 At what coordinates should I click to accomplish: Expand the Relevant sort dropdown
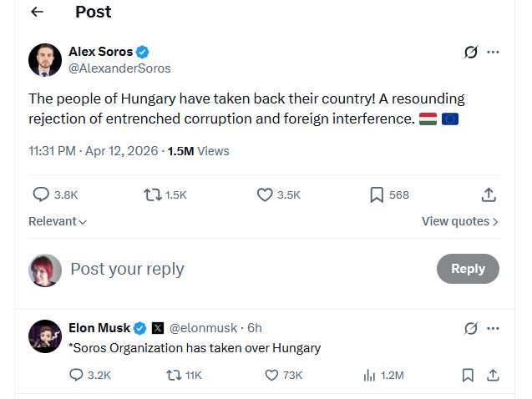58,221
